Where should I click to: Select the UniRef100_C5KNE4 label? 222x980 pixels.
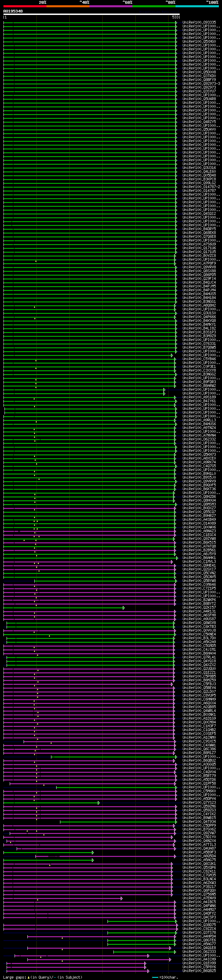(x=199, y=634)
